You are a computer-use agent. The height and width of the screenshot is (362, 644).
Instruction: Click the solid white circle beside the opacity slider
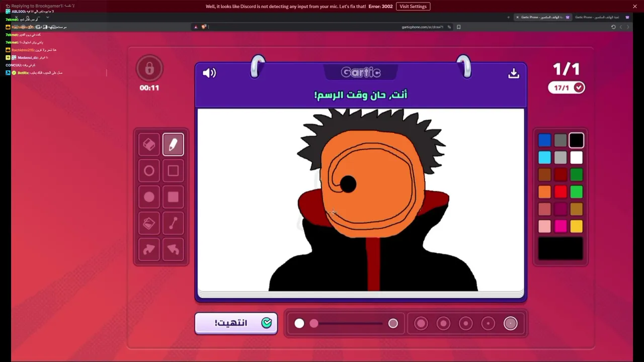(299, 323)
